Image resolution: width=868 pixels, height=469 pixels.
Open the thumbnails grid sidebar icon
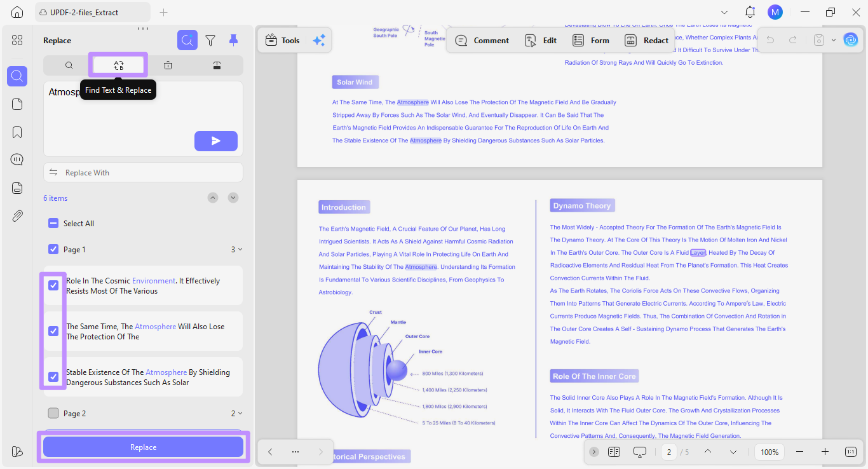17,40
